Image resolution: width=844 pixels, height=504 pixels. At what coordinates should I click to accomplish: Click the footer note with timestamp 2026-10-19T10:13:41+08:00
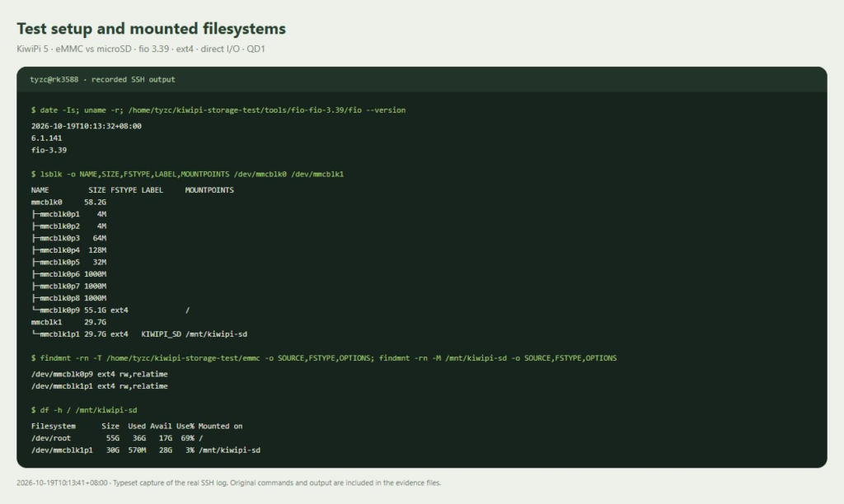229,483
